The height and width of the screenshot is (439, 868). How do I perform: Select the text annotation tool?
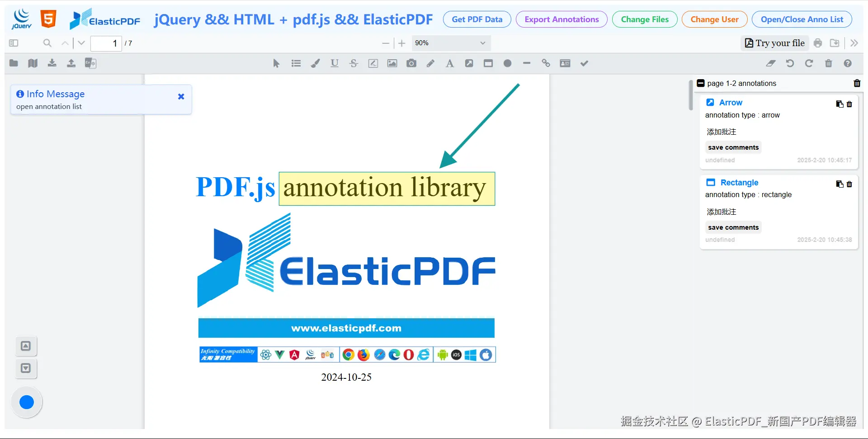450,63
